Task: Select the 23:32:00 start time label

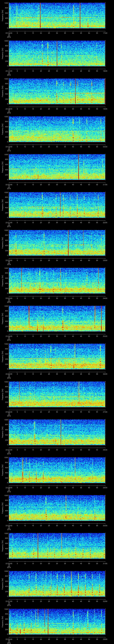Action: [9, 639]
